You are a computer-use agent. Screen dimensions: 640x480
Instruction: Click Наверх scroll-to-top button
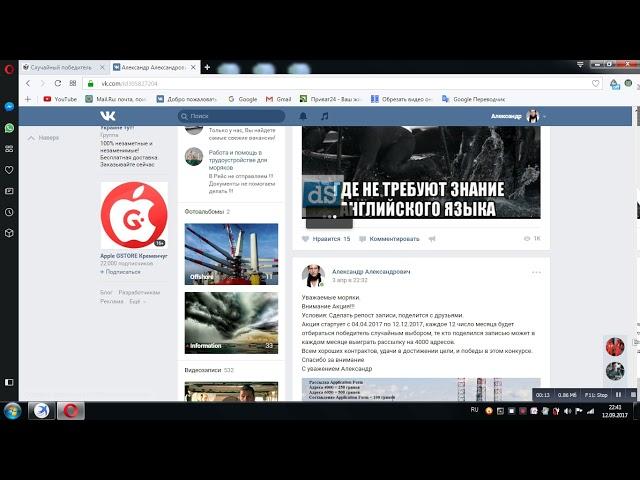tap(43, 138)
